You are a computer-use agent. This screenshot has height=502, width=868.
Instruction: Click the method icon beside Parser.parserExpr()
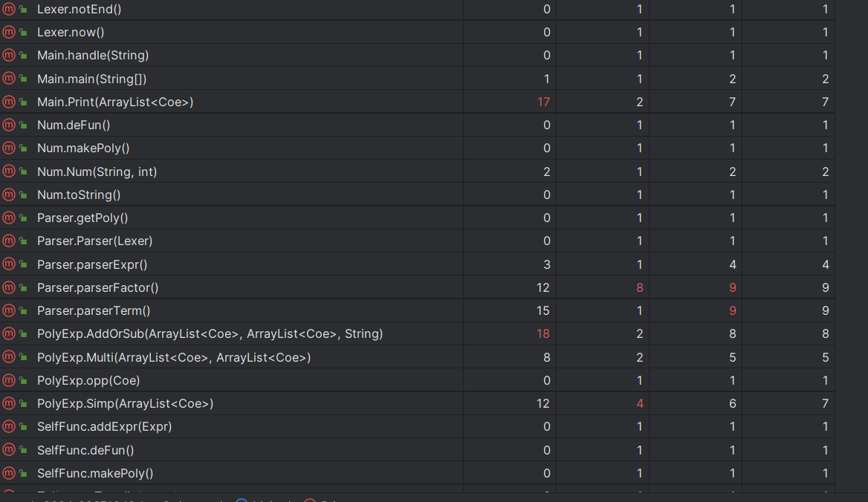pos(9,265)
